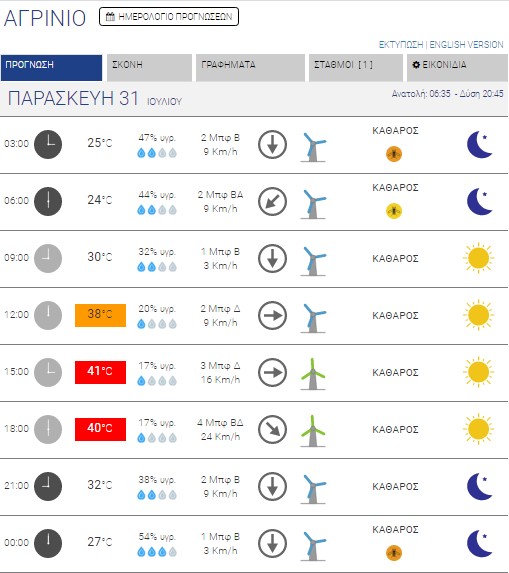This screenshot has height=573, width=509.
Task: Click the orange mosquito icon at 03:00
Action: pyautogui.click(x=394, y=154)
